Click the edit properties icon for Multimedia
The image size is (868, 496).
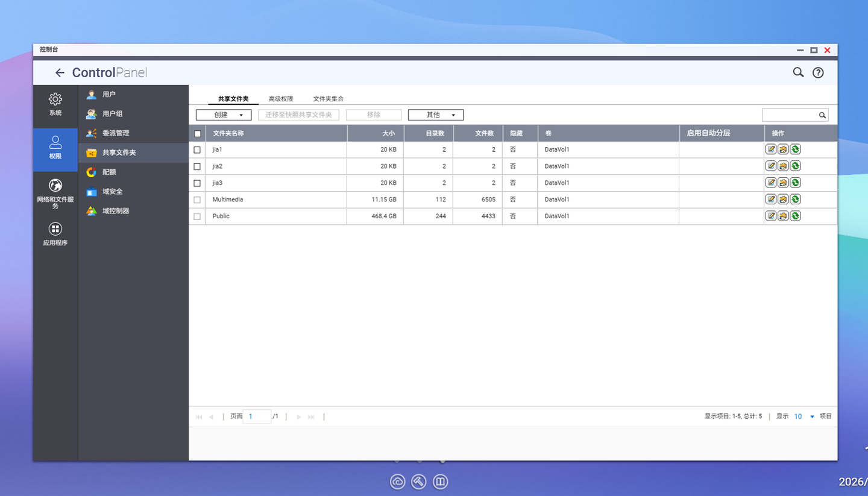pyautogui.click(x=771, y=199)
